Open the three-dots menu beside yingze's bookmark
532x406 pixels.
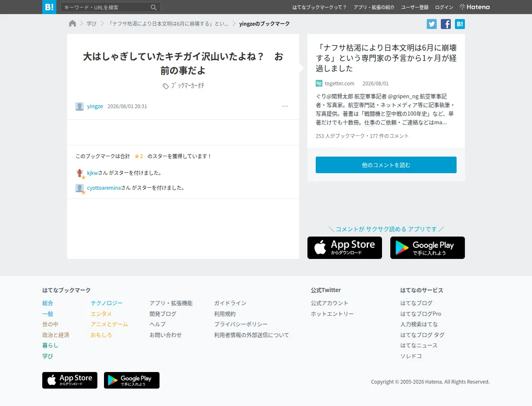[285, 106]
